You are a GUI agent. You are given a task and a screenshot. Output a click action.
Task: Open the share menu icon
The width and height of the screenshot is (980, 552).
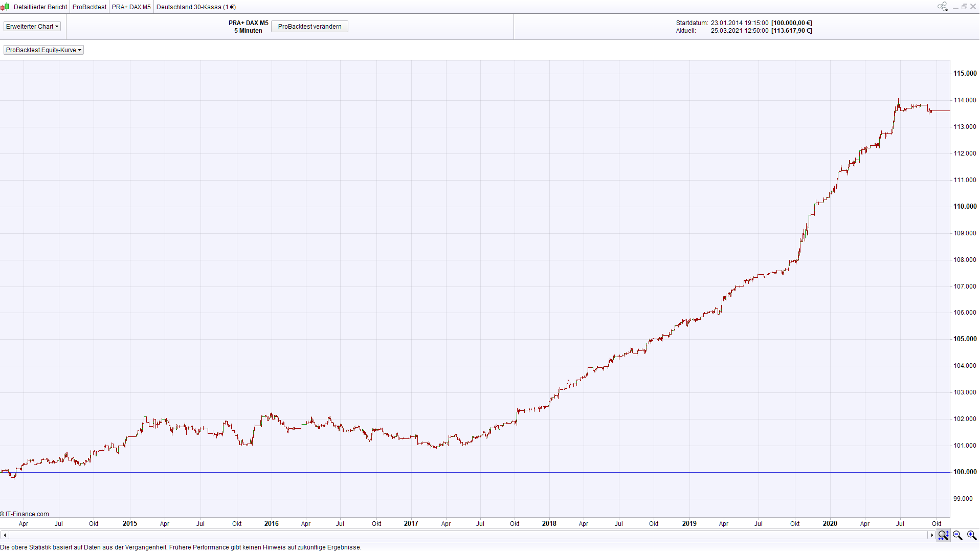[942, 7]
